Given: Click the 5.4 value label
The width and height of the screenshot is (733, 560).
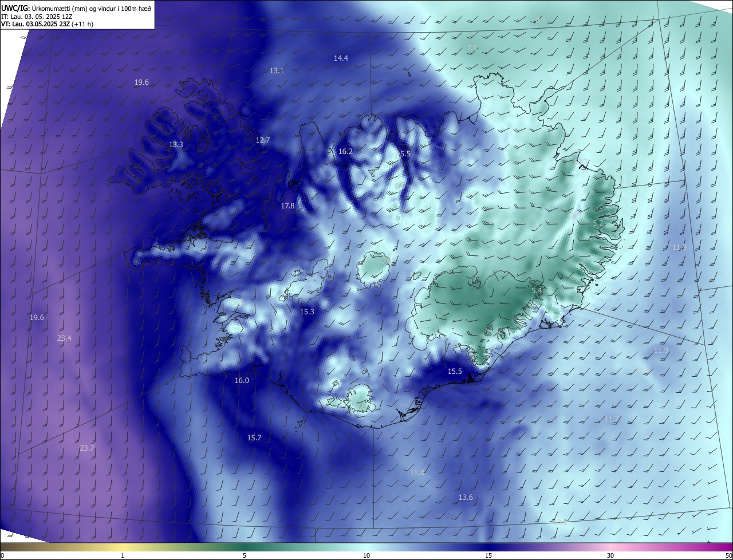Looking at the screenshot, I should coord(537,291).
